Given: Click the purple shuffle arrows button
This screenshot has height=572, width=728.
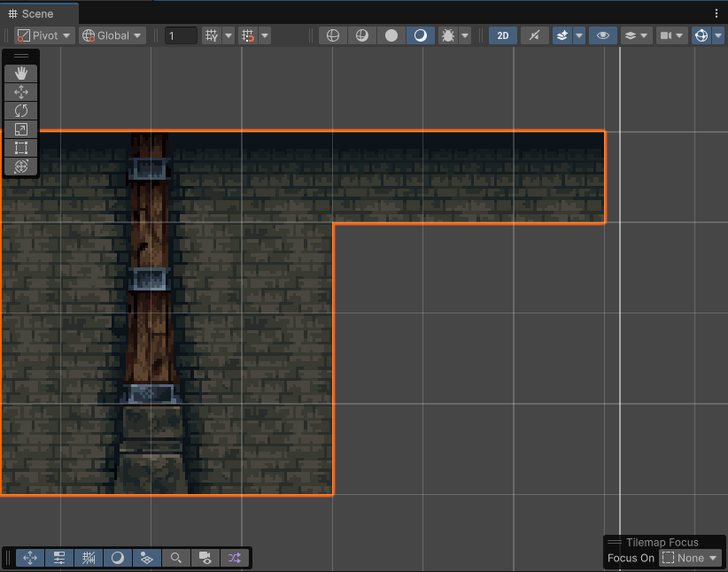Looking at the screenshot, I should tap(235, 558).
